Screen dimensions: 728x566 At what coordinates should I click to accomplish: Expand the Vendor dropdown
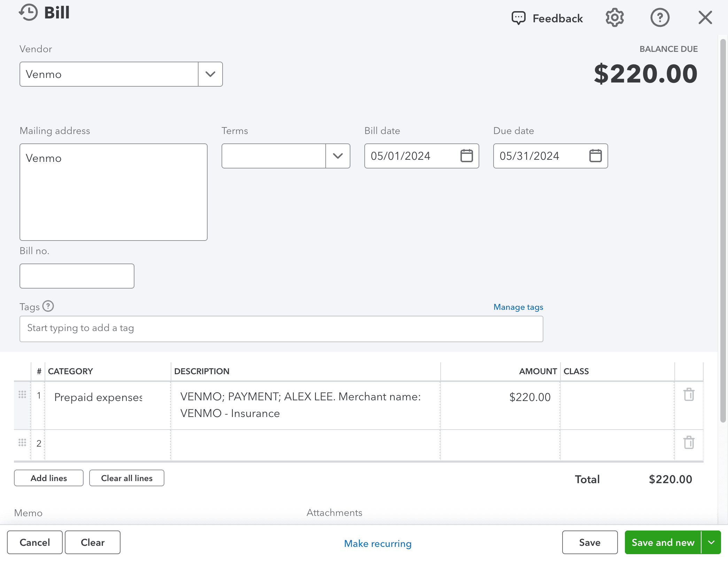210,74
